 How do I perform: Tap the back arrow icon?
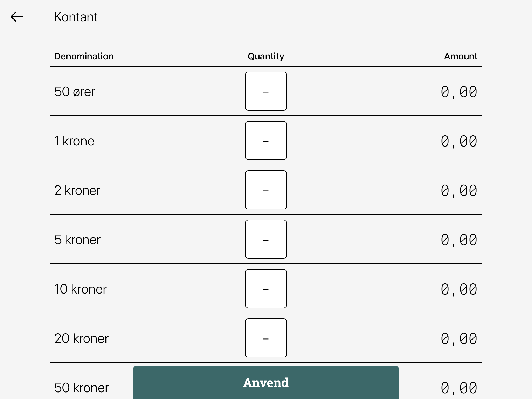click(17, 17)
